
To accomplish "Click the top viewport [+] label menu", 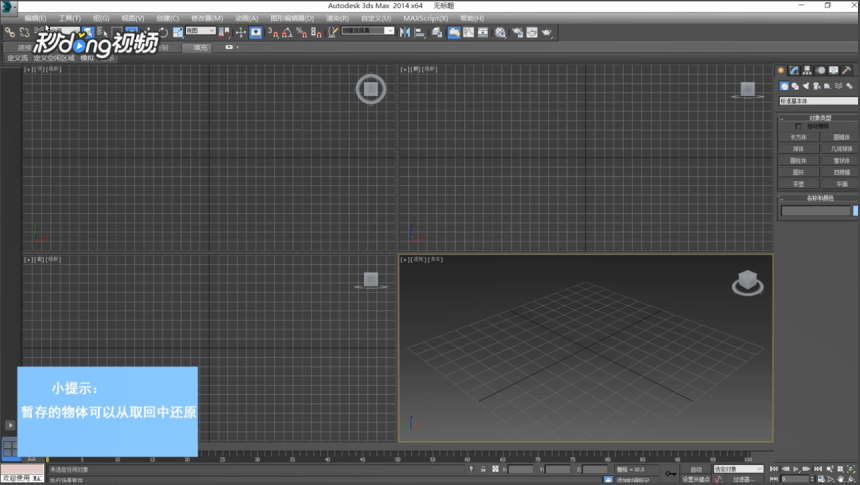I will pos(29,70).
